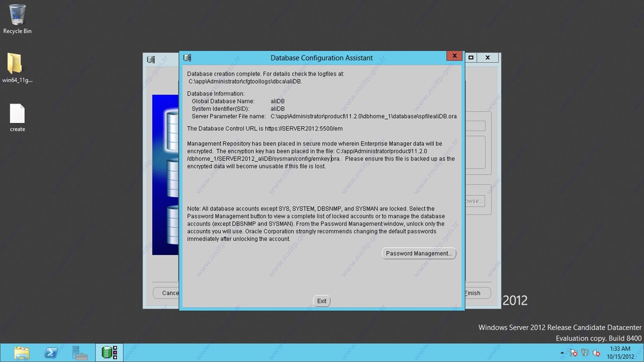Click the Exit button

(x=322, y=301)
